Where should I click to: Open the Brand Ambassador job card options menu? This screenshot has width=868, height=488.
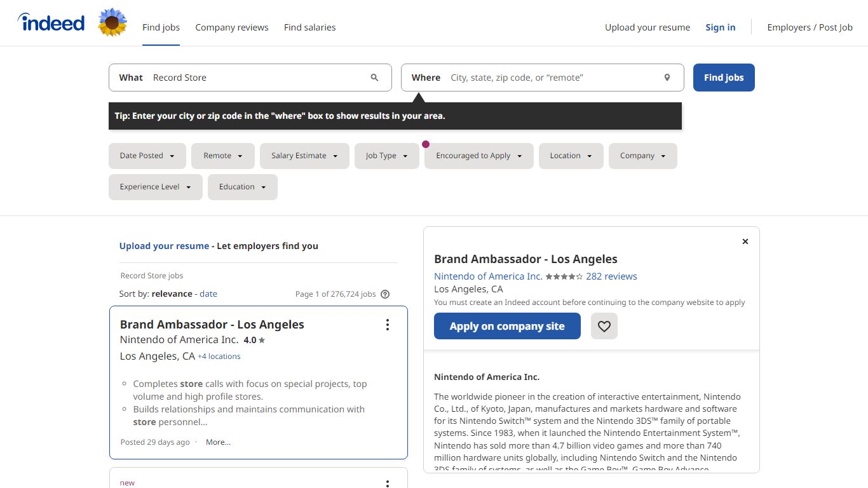388,325
